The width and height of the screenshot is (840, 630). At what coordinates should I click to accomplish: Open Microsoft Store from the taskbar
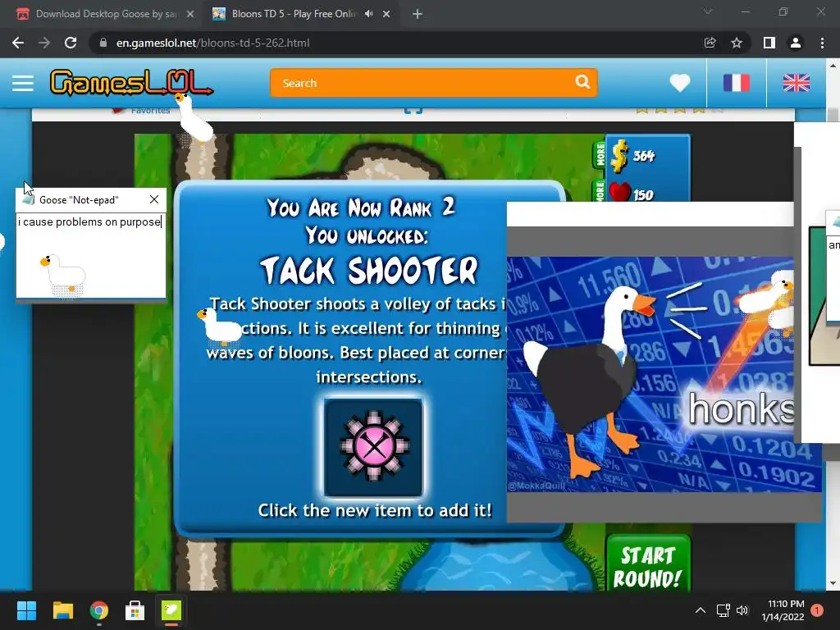(x=135, y=610)
